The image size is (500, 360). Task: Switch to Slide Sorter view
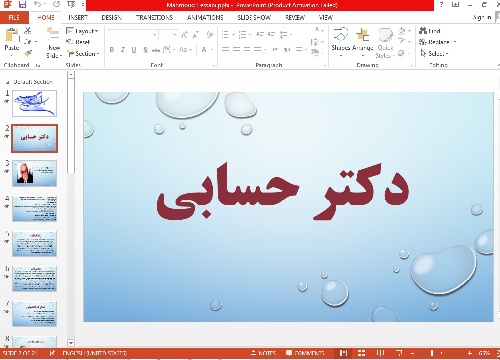(x=361, y=353)
